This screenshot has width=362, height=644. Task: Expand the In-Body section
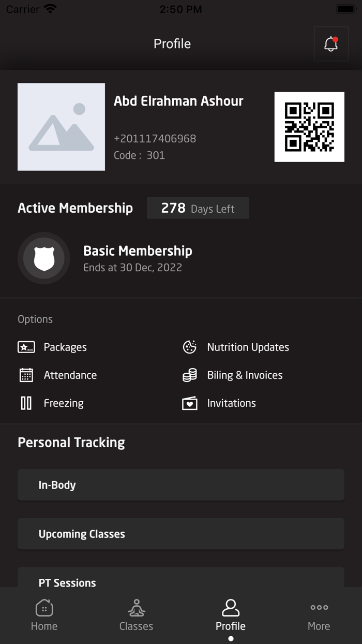[181, 485]
